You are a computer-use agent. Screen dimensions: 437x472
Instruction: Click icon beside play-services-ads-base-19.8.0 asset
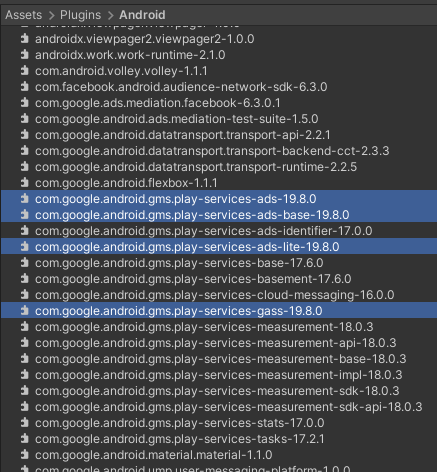point(25,215)
